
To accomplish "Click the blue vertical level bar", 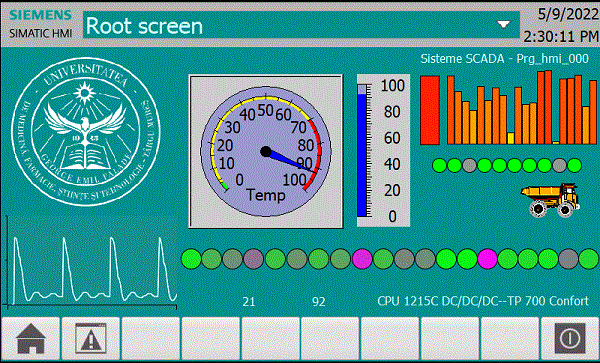I will (x=362, y=151).
